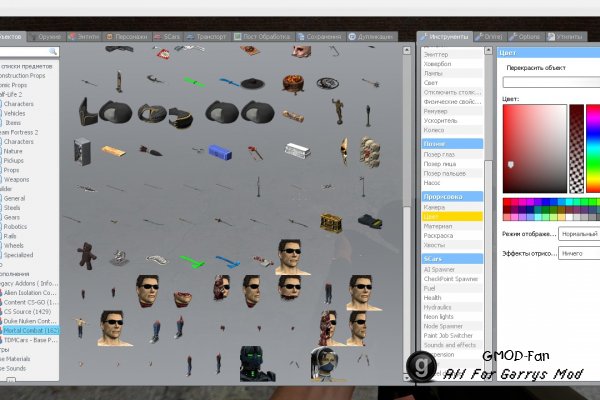This screenshot has height=400, width=600.
Task: Select the Neon lights tool
Action: coord(452,317)
